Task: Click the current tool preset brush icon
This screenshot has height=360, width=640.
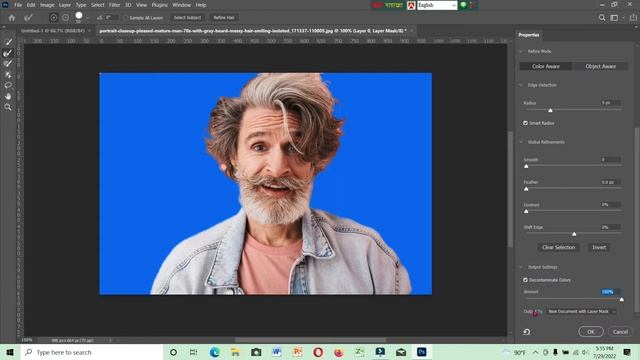Action: pyautogui.click(x=28, y=18)
